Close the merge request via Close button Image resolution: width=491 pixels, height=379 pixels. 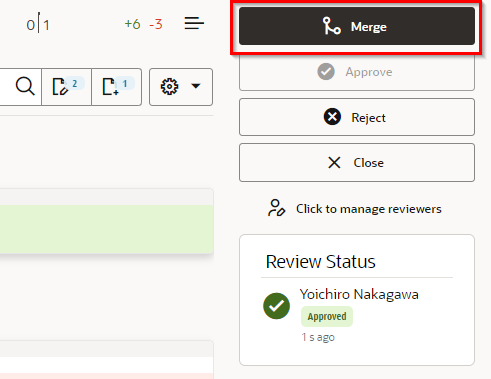pos(357,163)
